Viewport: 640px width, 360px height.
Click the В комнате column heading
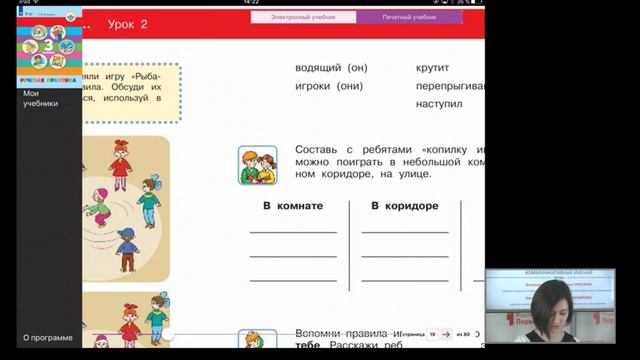tap(293, 206)
